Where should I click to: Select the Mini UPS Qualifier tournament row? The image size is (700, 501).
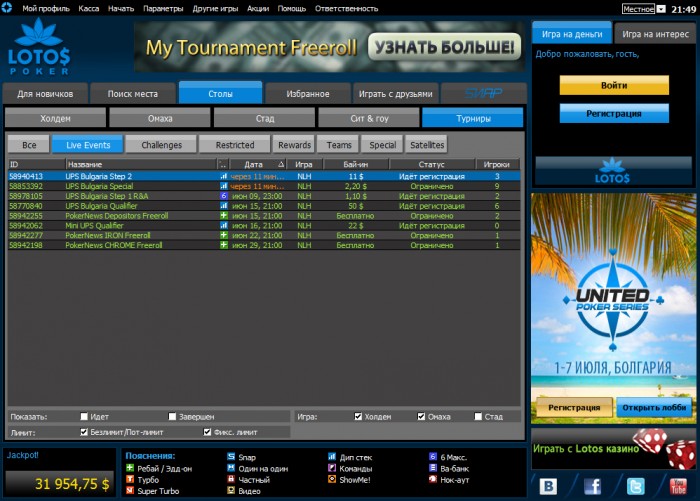264,225
